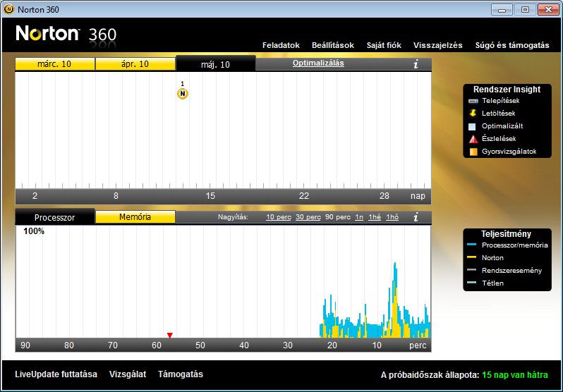563x392 pixels.
Task: Click the Optimalizált legend square icon
Action: tap(472, 126)
